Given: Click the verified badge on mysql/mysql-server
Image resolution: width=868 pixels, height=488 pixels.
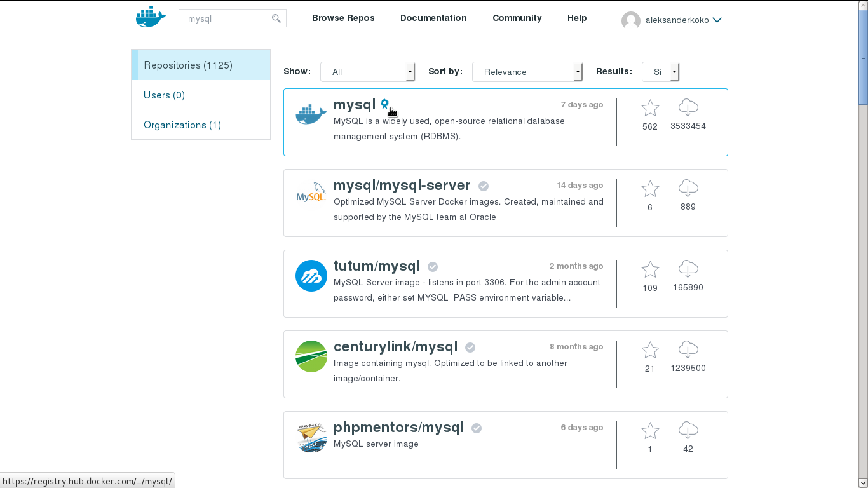Looking at the screenshot, I should click(x=483, y=186).
